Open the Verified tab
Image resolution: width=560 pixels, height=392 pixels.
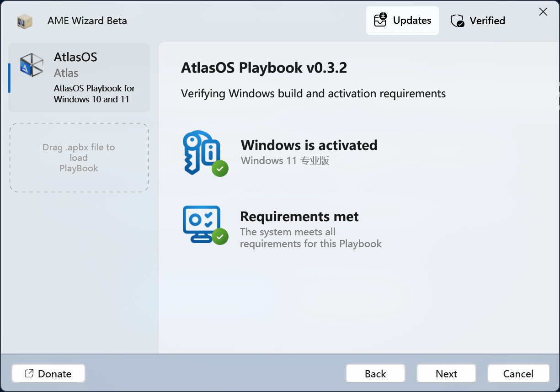pos(478,21)
